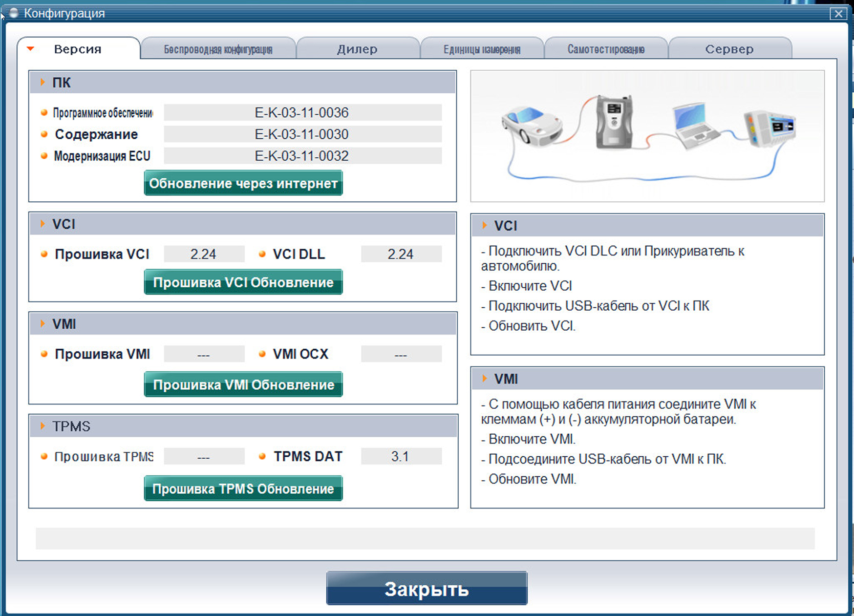Viewport: 854px width, 616px height.
Task: Expand the ПК section arrow
Action: click(x=43, y=82)
